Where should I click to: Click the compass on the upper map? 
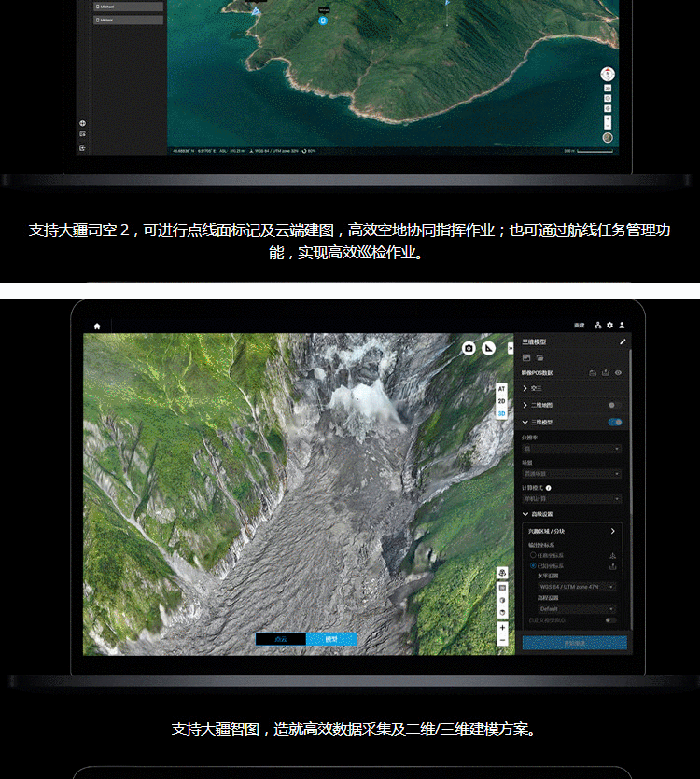tap(608, 74)
